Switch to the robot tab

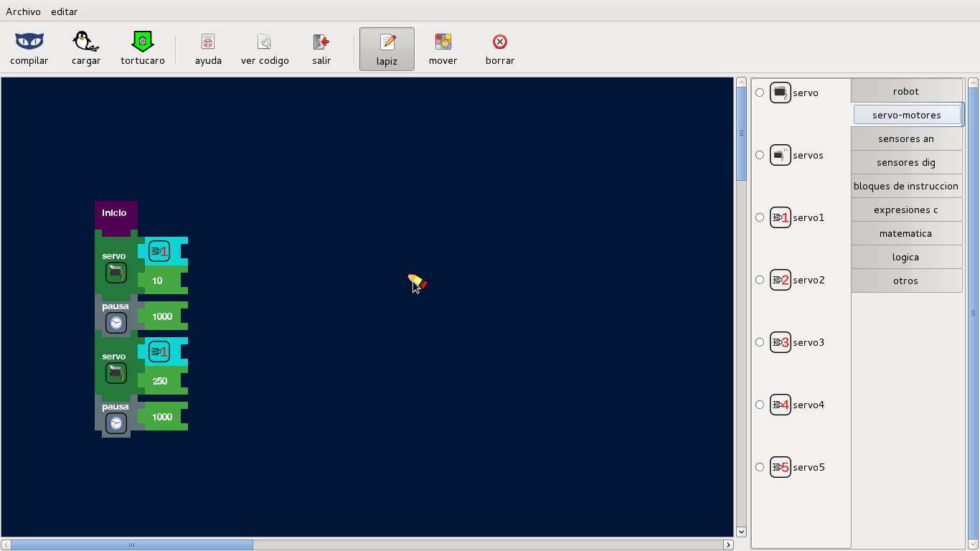coord(906,91)
